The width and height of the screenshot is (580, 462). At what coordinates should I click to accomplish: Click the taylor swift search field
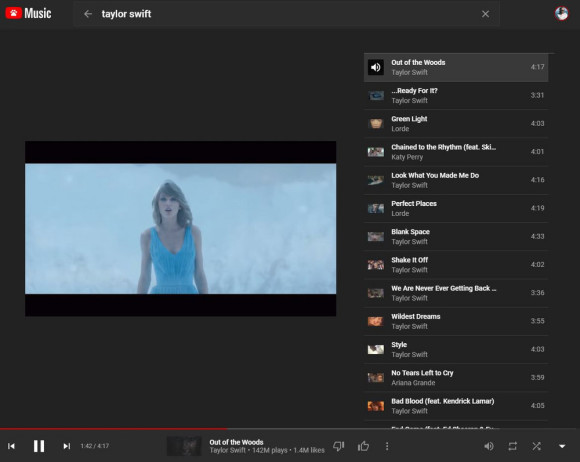point(287,14)
